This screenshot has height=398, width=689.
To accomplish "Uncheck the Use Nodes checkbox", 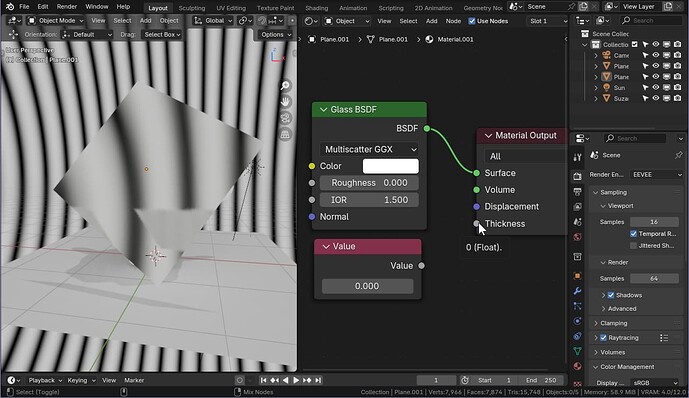I will [471, 21].
